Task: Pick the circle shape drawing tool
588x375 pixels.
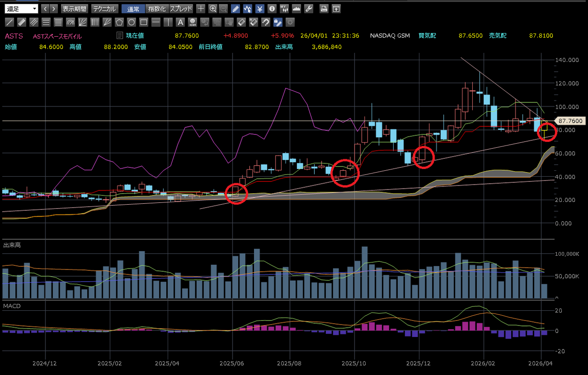Action: (x=131, y=22)
